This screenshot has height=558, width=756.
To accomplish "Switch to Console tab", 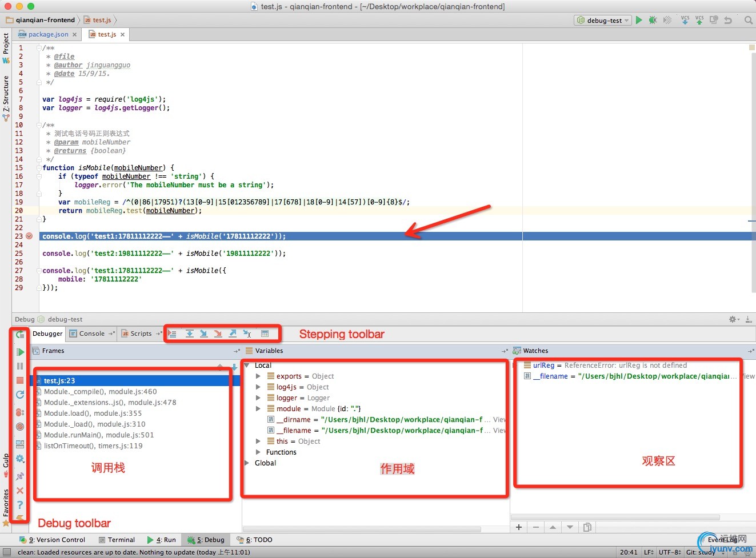I will [x=91, y=334].
